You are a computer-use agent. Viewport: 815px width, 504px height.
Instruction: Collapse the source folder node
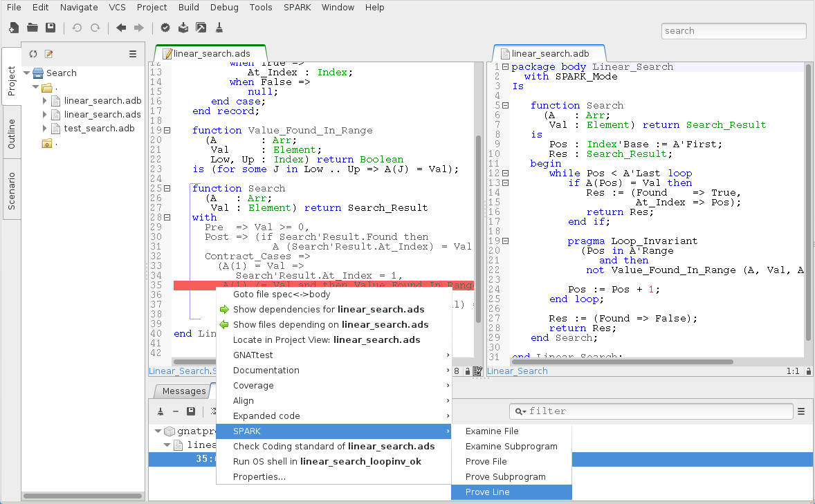35,87
